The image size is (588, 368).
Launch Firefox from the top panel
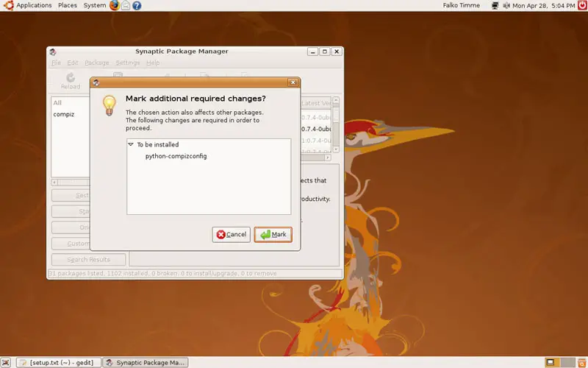(x=115, y=5)
